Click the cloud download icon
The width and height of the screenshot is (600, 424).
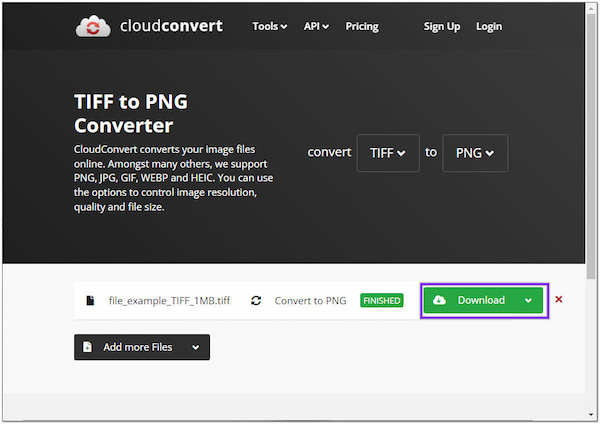click(x=439, y=300)
